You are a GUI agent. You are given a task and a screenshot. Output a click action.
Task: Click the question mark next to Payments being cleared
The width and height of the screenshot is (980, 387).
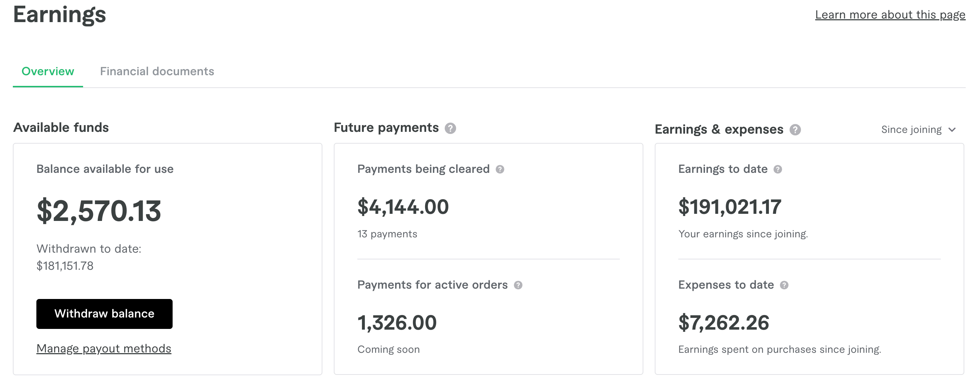500,170
